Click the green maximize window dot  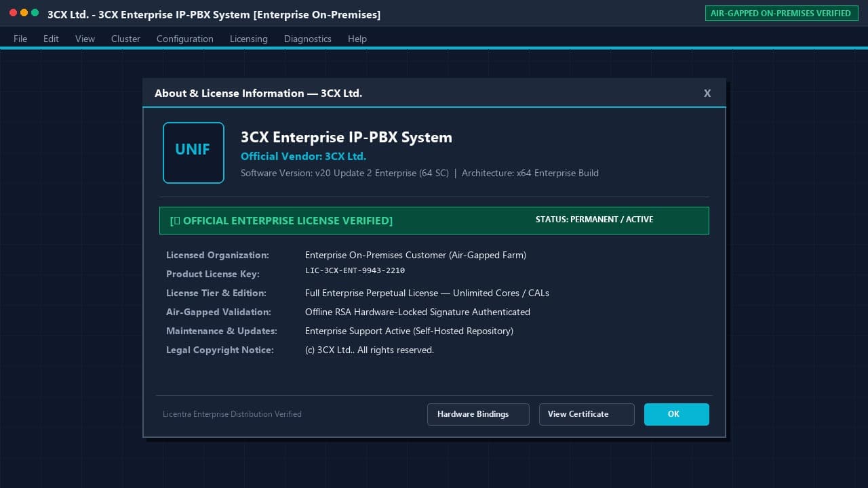35,13
